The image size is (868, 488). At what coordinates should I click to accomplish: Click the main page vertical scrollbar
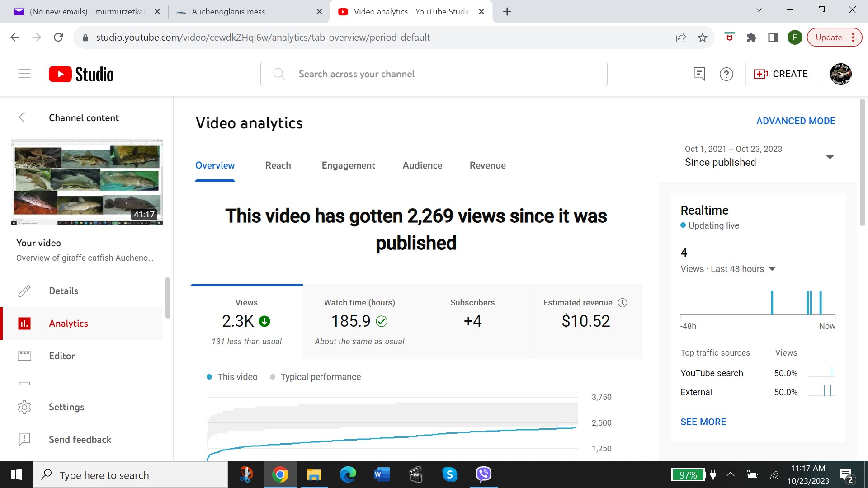pos(862,163)
